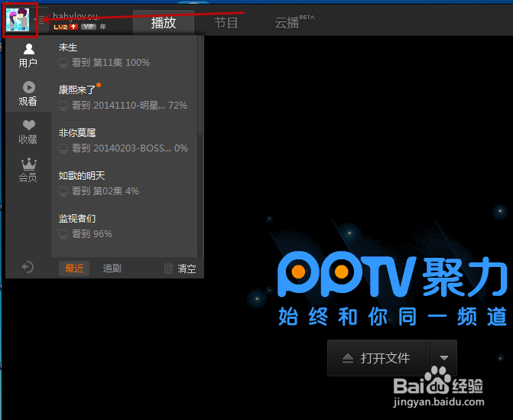Click monitor icon in 监视者们 row
The image size is (513, 420).
coord(63,234)
